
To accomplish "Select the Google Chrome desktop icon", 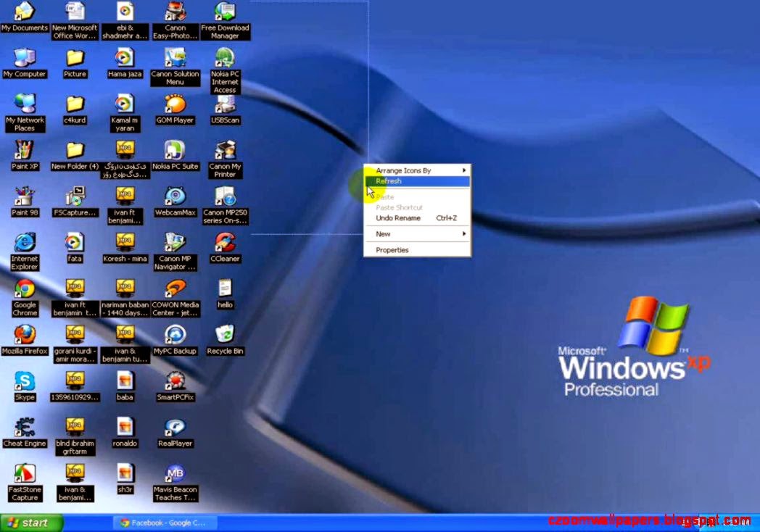I will (x=24, y=290).
